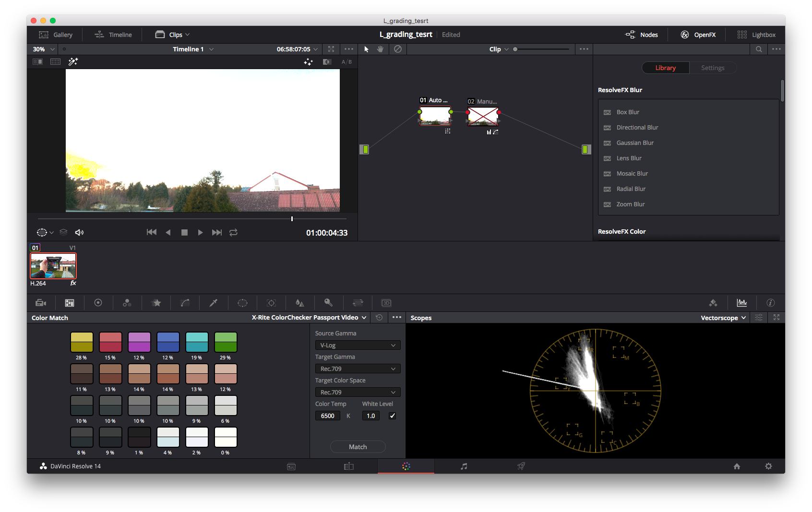Open the Lightbox view
The height and width of the screenshot is (512, 812).
756,35
